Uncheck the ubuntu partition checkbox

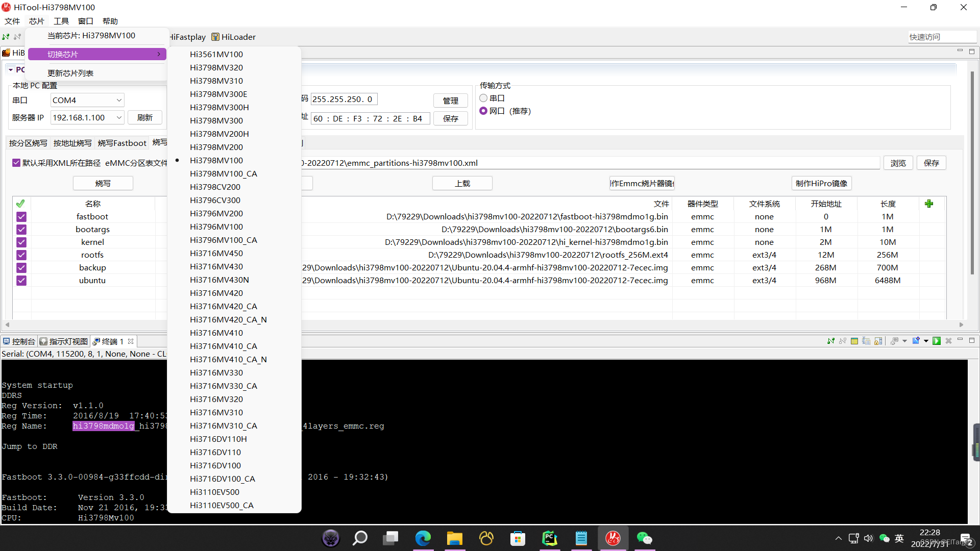click(21, 280)
